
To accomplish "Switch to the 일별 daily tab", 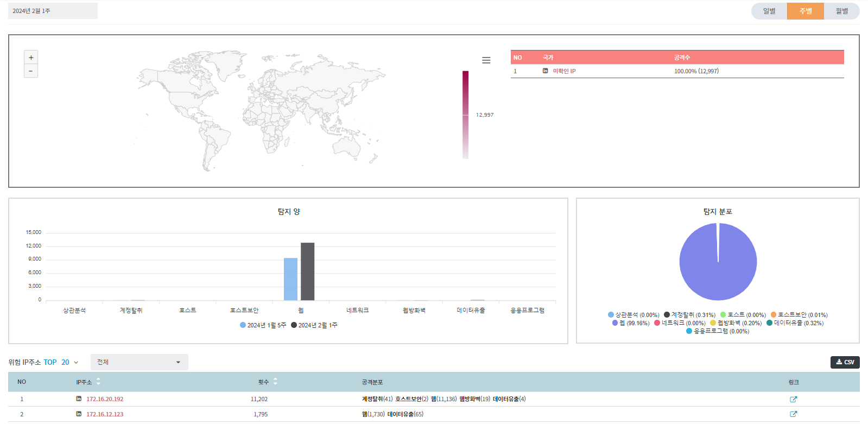I will pyautogui.click(x=769, y=11).
